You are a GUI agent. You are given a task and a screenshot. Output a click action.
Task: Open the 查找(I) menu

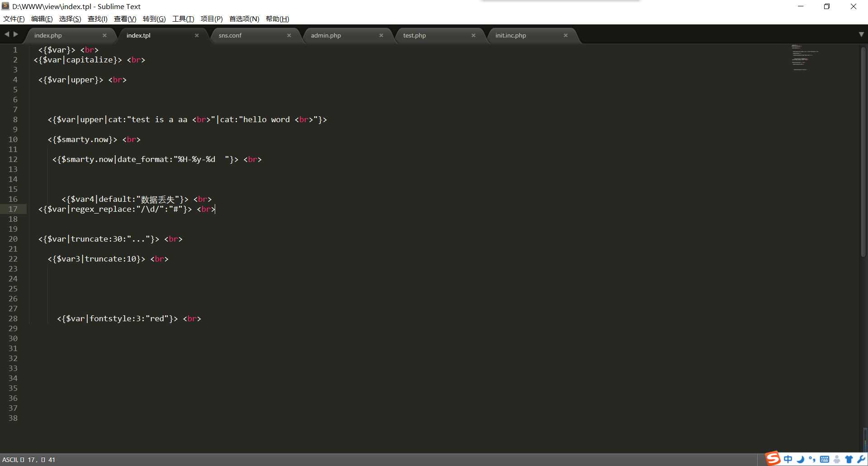pos(98,19)
